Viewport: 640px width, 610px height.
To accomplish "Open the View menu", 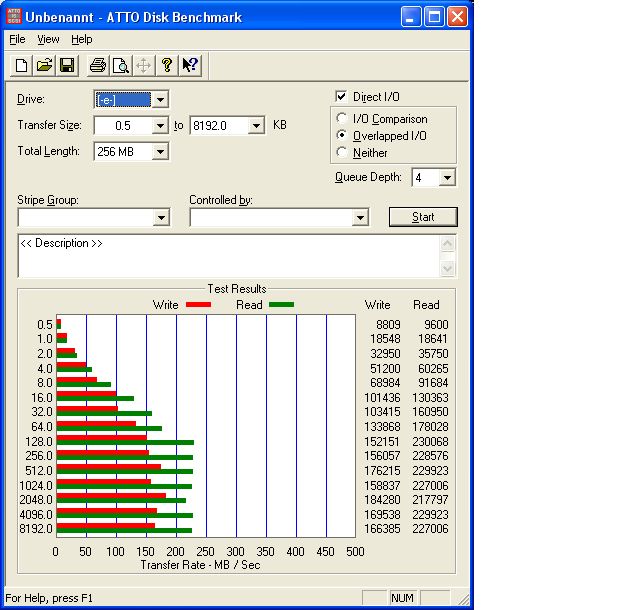I will 48,39.
